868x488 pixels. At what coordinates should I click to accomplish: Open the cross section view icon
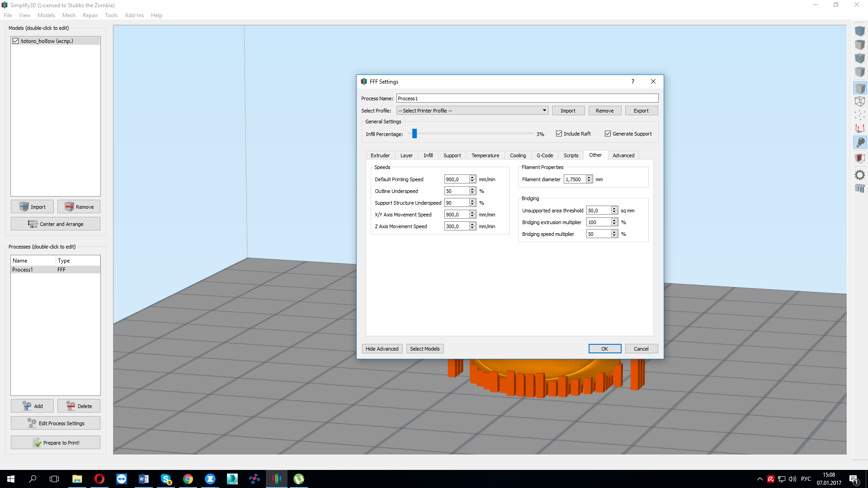860,158
